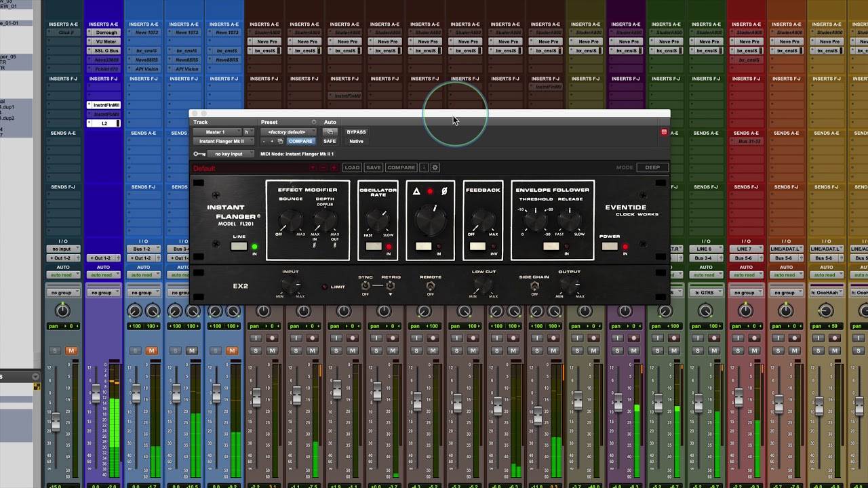Open the Preset menu arrow beside Preset label
868x488 pixels.
pyautogui.click(x=313, y=123)
